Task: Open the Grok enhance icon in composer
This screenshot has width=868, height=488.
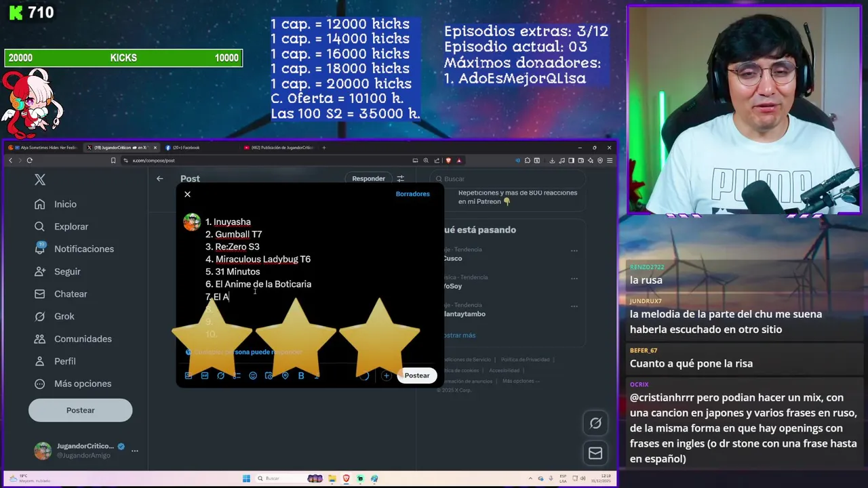Action: point(220,375)
